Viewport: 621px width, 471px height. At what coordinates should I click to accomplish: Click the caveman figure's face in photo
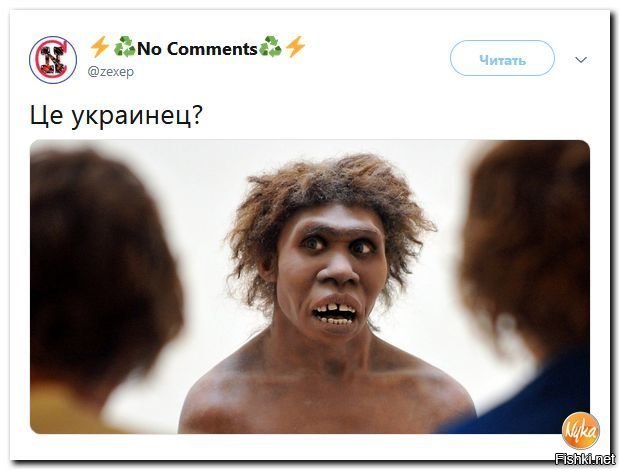[x=331, y=269]
